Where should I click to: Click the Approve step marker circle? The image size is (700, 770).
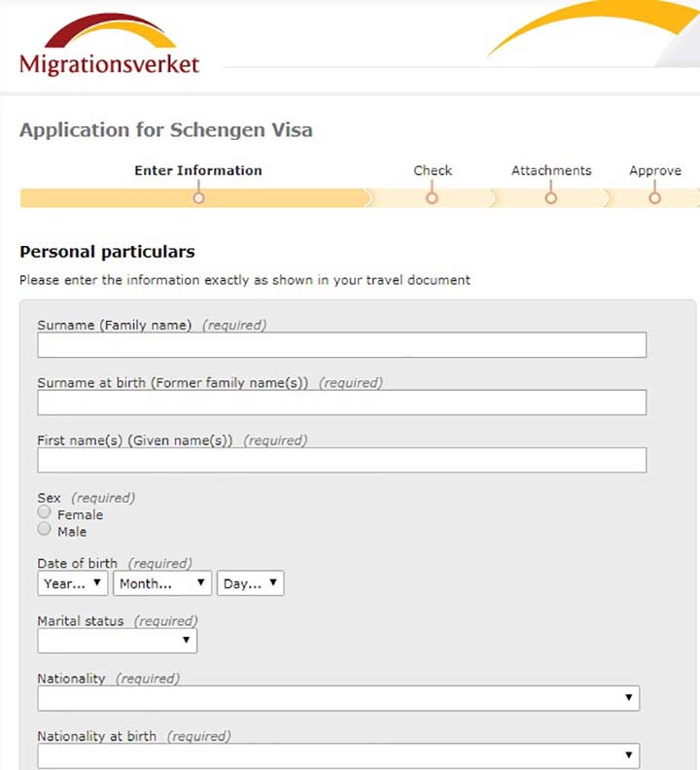[654, 198]
